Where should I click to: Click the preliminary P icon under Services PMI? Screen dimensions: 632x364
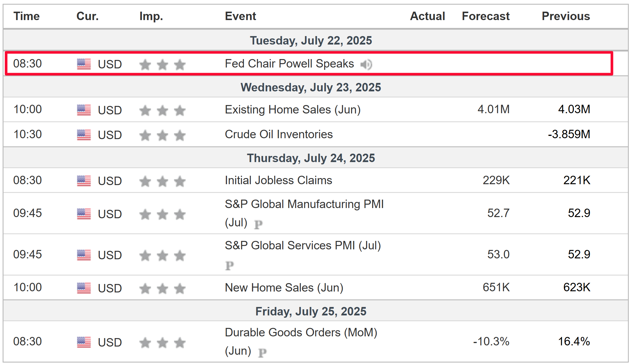(230, 265)
